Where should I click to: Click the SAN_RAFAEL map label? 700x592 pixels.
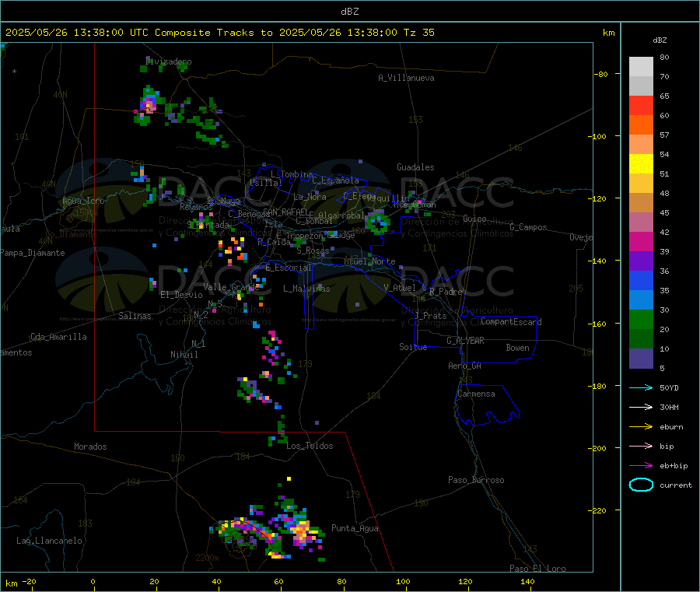coord(285,212)
